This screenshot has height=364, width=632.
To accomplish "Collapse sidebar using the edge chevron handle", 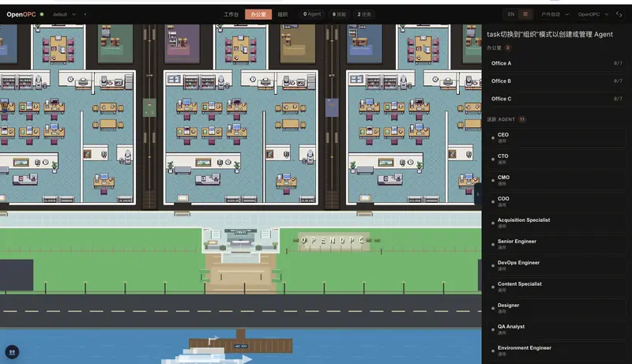I will [x=478, y=194].
